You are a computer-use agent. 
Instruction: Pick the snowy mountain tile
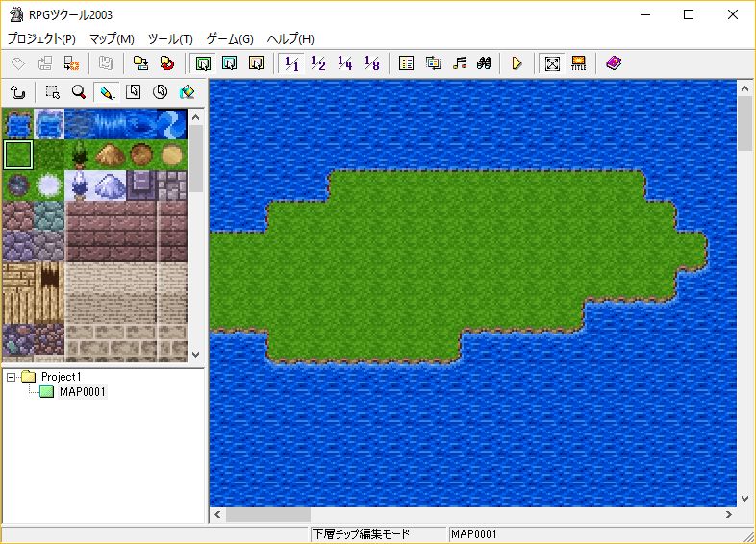(x=111, y=186)
